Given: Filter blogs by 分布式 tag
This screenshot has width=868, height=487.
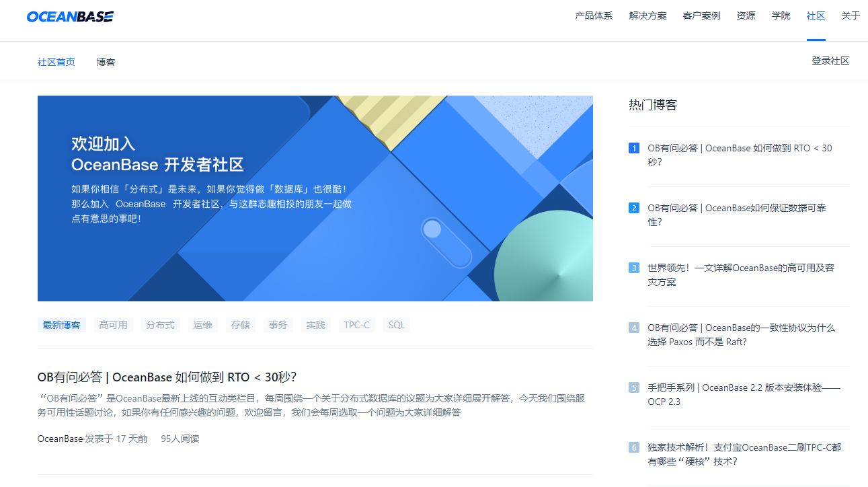Looking at the screenshot, I should pos(160,325).
